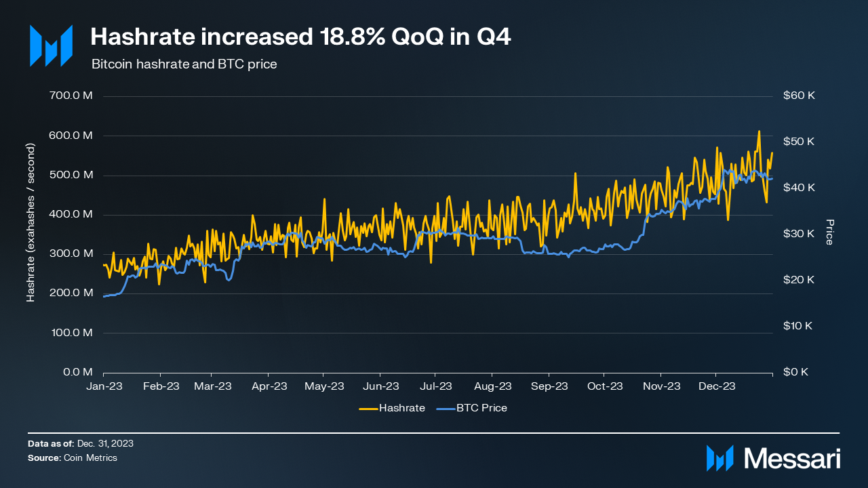The height and width of the screenshot is (488, 868).
Task: Click the '100.0 M' hashrate axis label
Action: click(x=72, y=333)
